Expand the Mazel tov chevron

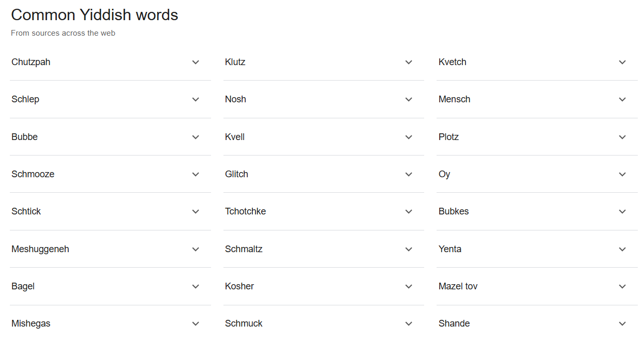[622, 286]
